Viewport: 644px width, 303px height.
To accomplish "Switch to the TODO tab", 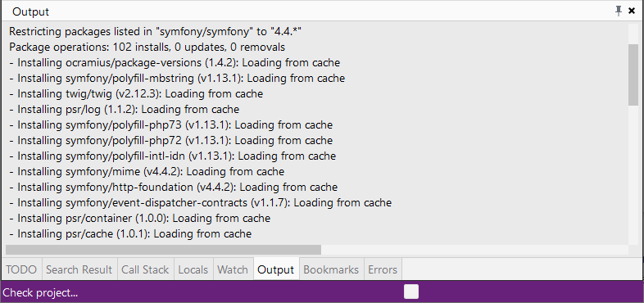I will (21, 269).
